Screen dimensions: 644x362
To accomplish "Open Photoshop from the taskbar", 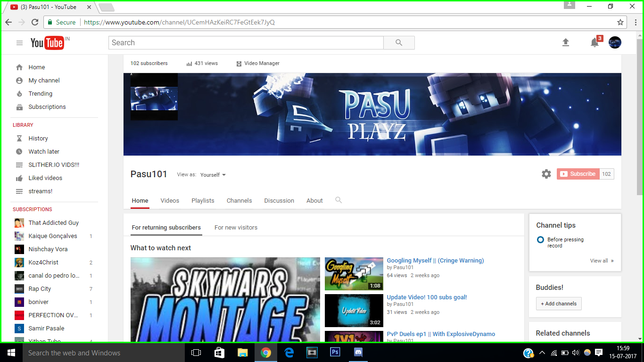I will click(x=335, y=352).
